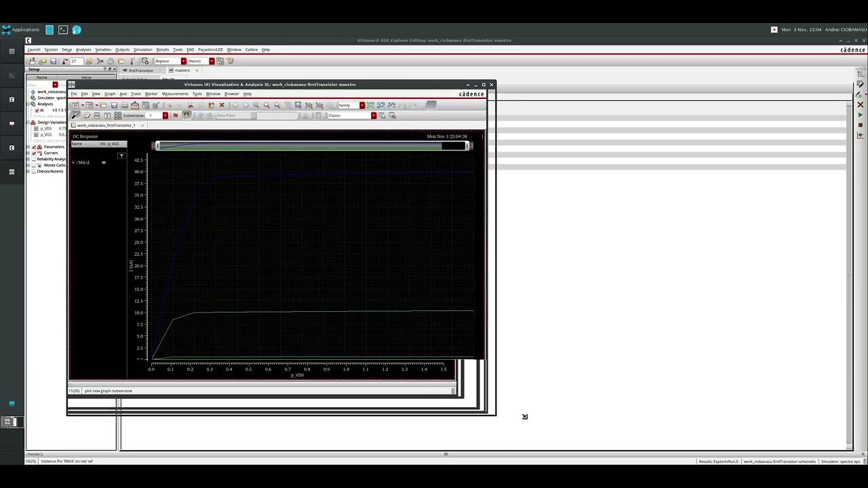This screenshot has height=488, width=868.
Task: Select the work_ciobanasu_firstTransistor_1 graph tab
Action: [106, 125]
